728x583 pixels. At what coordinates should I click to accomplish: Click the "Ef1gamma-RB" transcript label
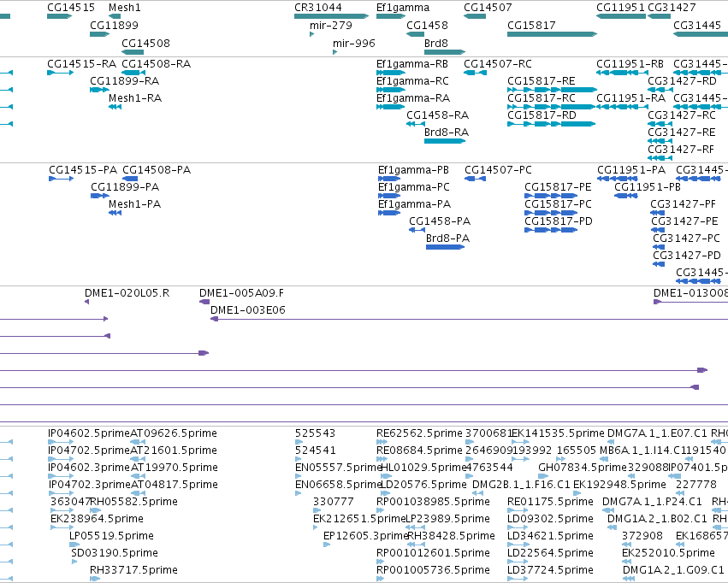click(x=412, y=63)
